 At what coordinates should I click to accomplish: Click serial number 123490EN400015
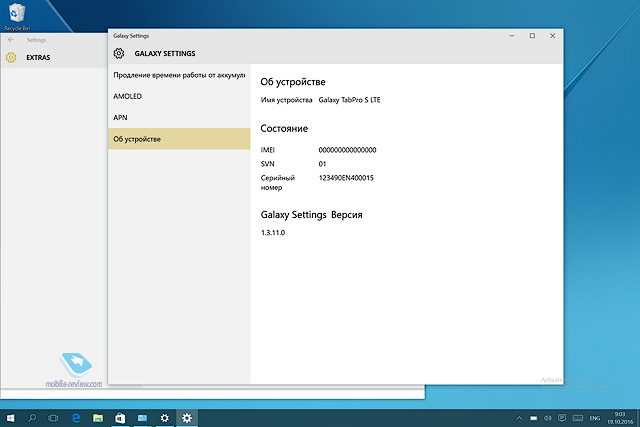click(x=346, y=178)
